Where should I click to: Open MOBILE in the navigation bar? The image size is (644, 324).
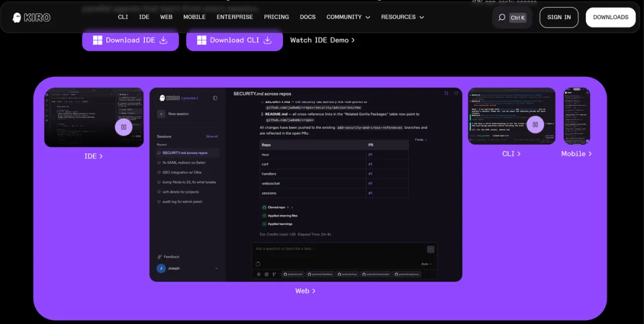pyautogui.click(x=194, y=17)
